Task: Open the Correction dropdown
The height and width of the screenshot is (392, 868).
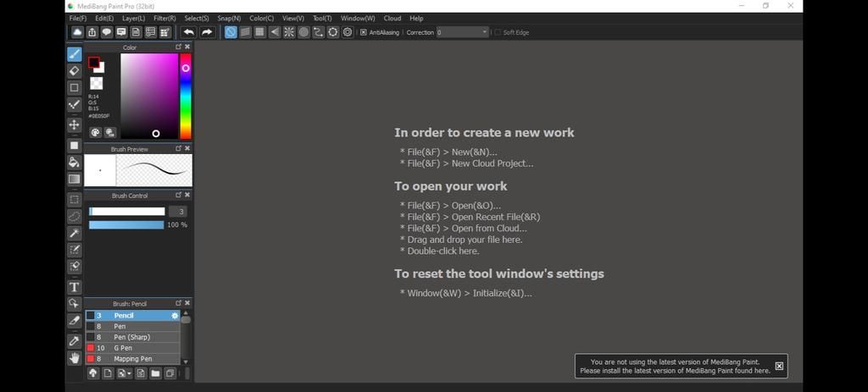Action: click(463, 33)
